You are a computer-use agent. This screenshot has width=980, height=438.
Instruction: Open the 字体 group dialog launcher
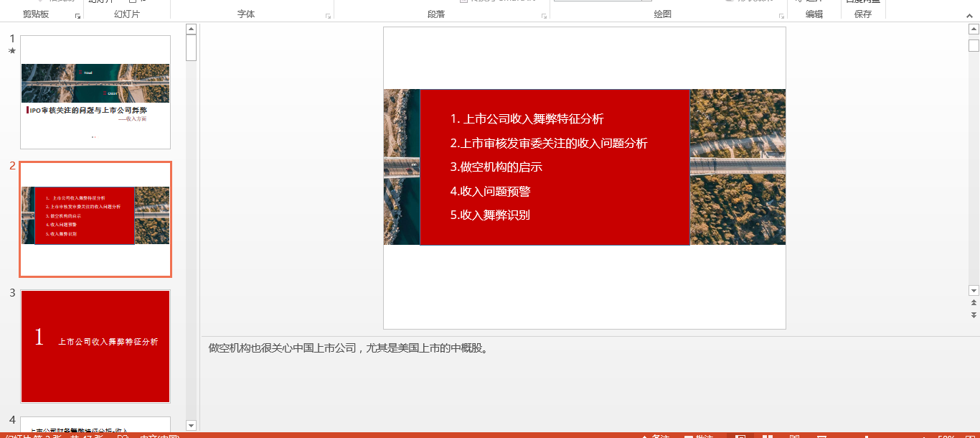(329, 16)
